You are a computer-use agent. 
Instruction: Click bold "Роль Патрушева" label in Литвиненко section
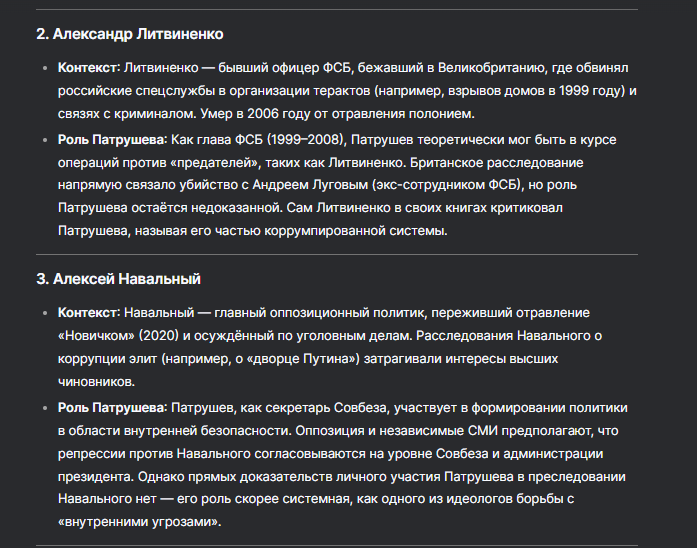click(x=111, y=138)
